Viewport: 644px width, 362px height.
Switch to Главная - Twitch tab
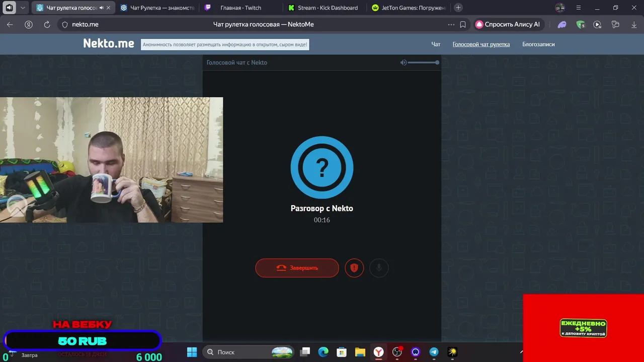[x=240, y=8]
